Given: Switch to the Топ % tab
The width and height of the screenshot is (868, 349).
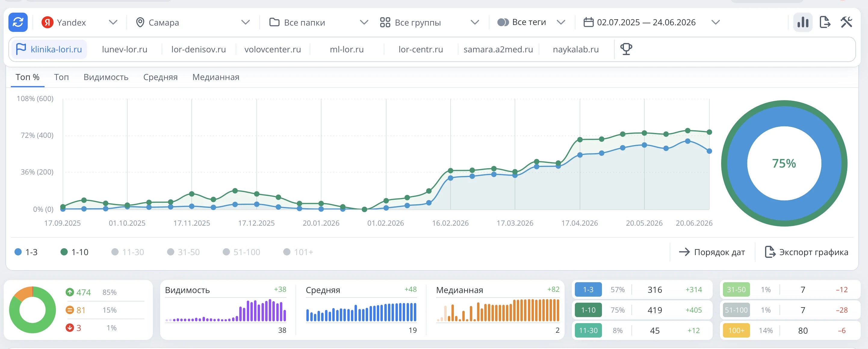Looking at the screenshot, I should pos(27,77).
